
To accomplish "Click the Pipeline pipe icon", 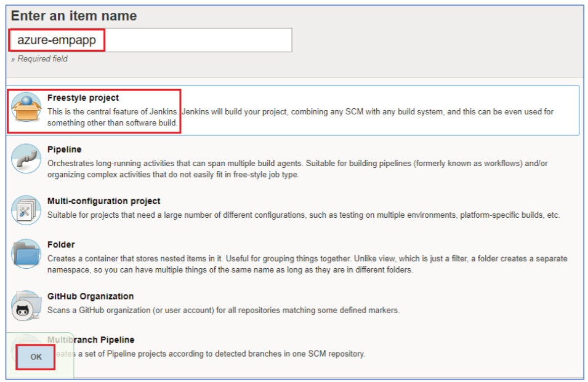I will [26, 159].
